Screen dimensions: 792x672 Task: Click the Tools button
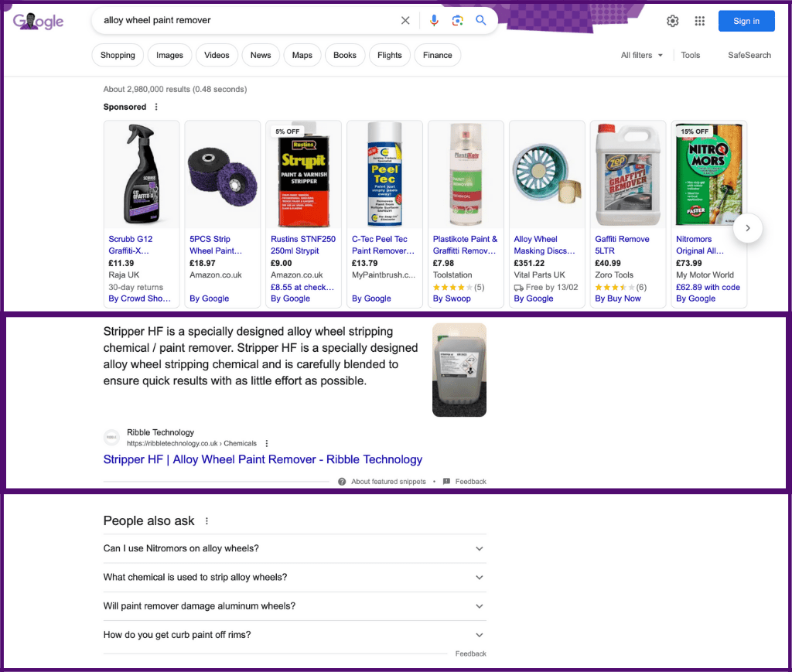[691, 55]
